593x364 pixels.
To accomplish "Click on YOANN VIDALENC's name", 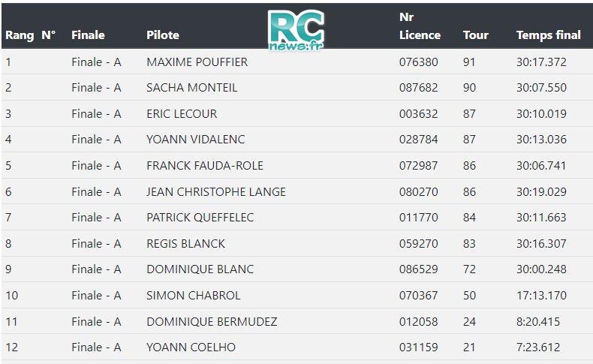I will coord(195,140).
